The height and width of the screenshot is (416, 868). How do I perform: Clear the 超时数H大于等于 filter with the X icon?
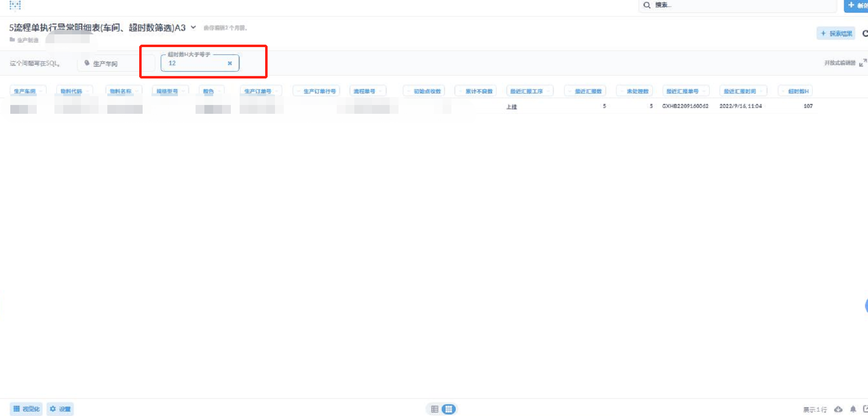click(230, 63)
